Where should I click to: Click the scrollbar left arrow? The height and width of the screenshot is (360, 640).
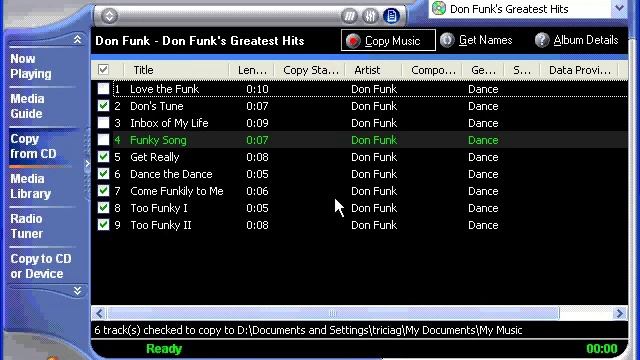pyautogui.click(x=99, y=313)
